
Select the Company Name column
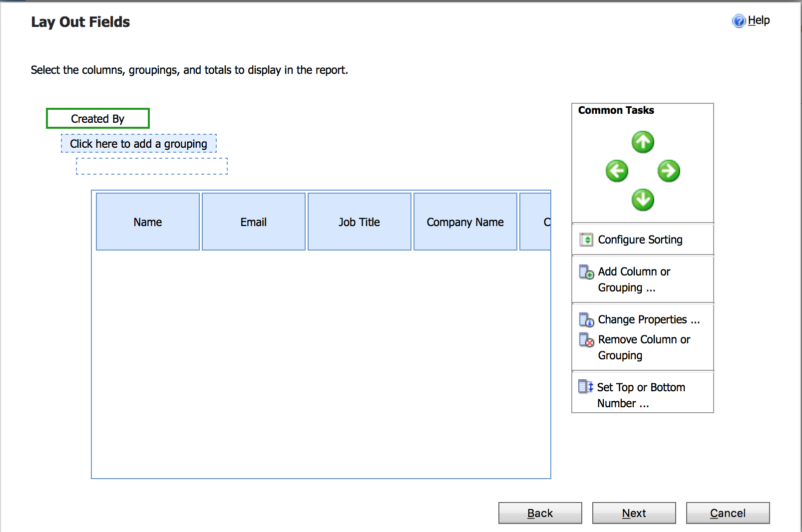coord(465,222)
